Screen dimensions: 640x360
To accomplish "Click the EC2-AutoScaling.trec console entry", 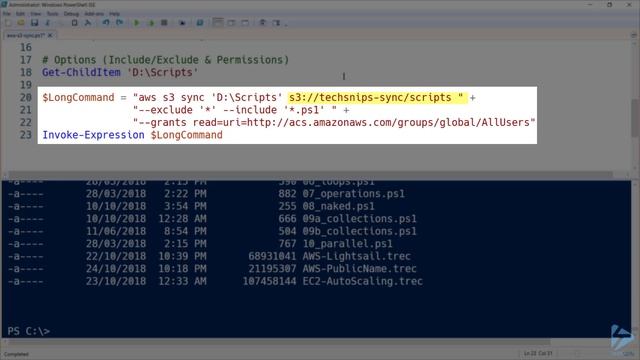I will tap(362, 281).
